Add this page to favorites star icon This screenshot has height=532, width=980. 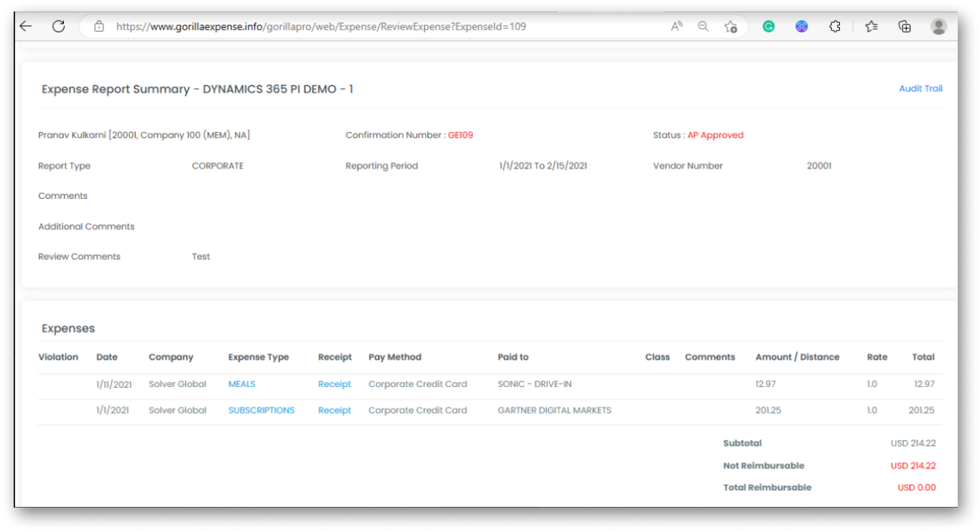pyautogui.click(x=731, y=27)
